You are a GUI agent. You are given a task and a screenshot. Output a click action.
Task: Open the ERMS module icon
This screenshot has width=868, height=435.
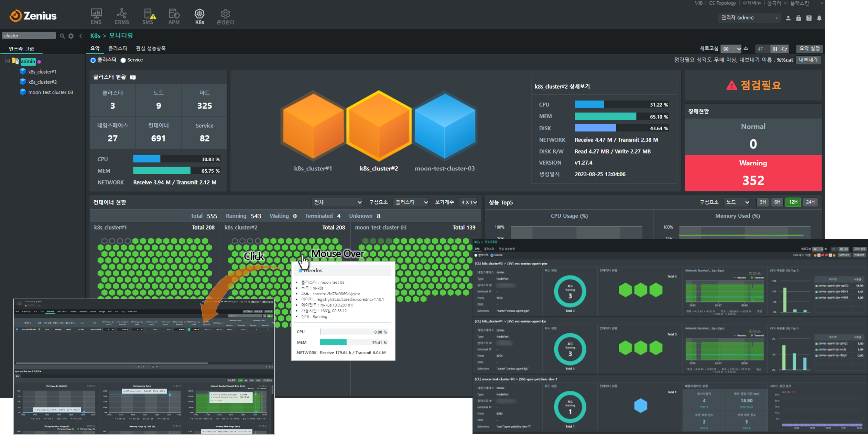[x=122, y=16]
